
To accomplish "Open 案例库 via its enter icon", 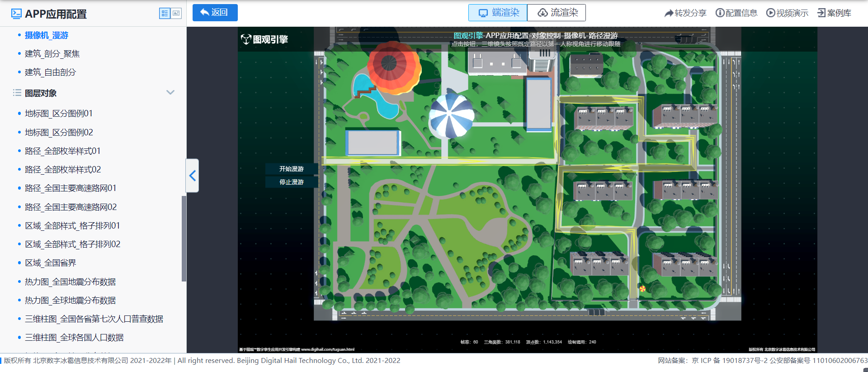I will coord(821,13).
